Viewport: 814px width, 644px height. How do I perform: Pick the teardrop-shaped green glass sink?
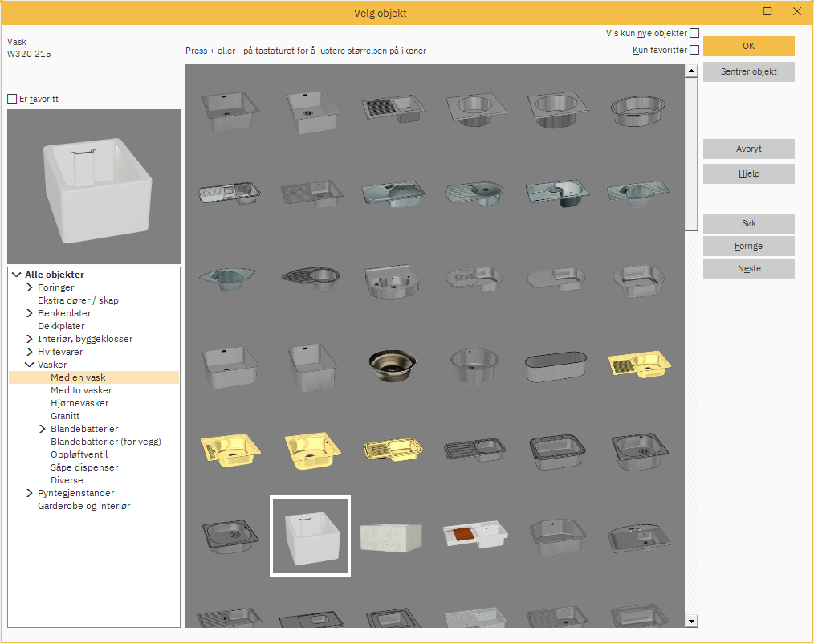pyautogui.click(x=226, y=278)
